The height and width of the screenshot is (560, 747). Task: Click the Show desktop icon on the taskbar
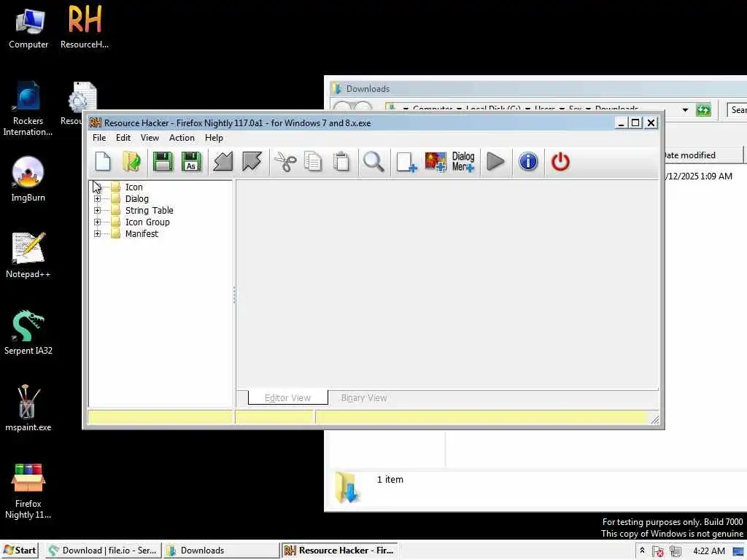[x=739, y=551]
